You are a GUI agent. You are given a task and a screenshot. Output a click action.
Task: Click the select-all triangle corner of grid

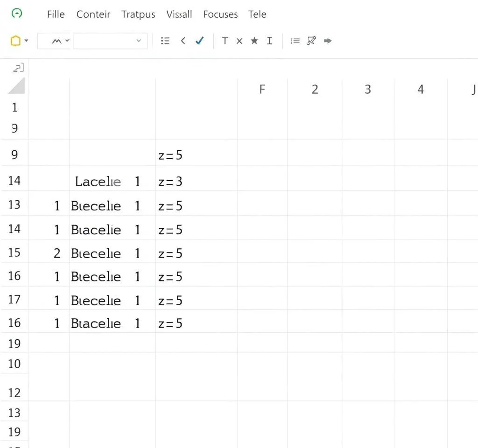point(16,86)
